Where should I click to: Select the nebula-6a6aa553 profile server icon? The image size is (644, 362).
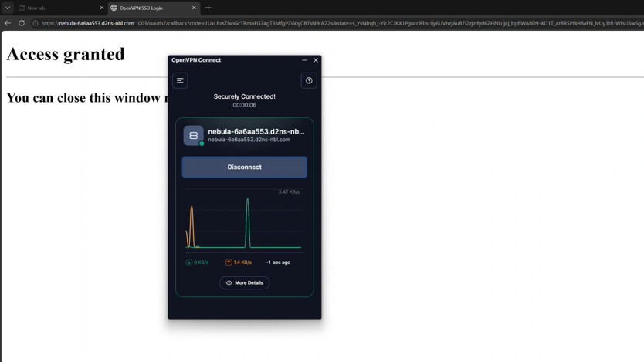194,135
